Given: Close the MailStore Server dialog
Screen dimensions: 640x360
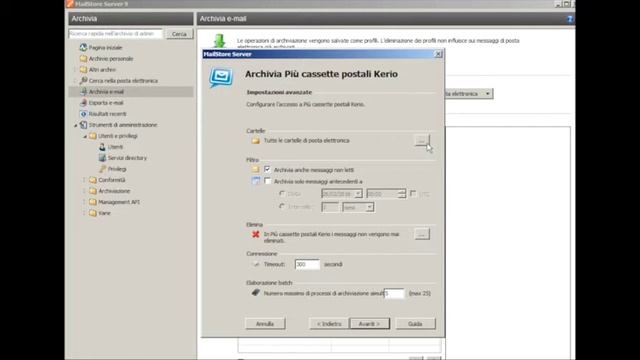Looking at the screenshot, I should point(438,54).
